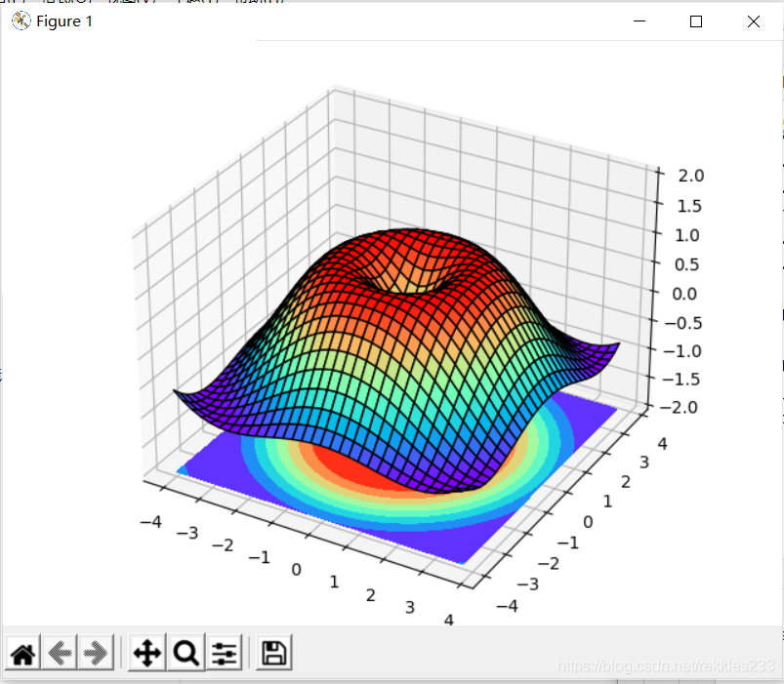Click the z-axis label −2.0
Viewport: 784px width, 684px height.
[x=679, y=407]
